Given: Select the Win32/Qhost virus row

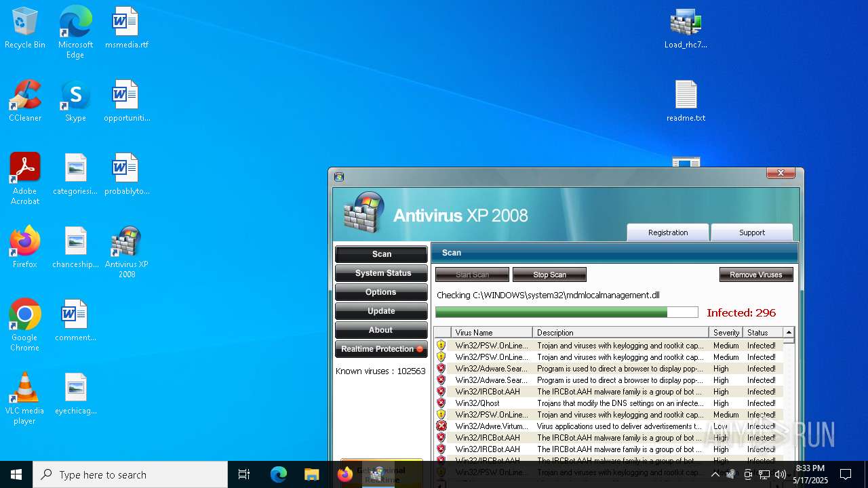Looking at the screenshot, I should pos(608,403).
